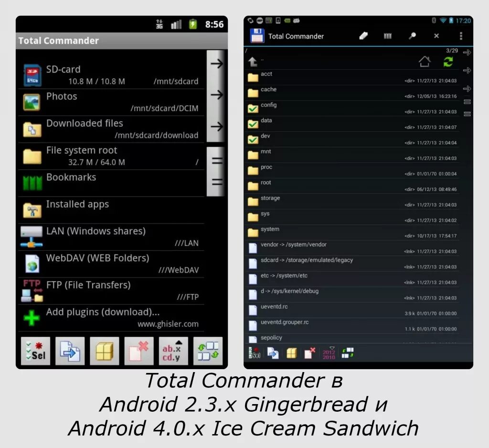Open the sys folder
Screen dimensions: 489x448
click(352, 217)
